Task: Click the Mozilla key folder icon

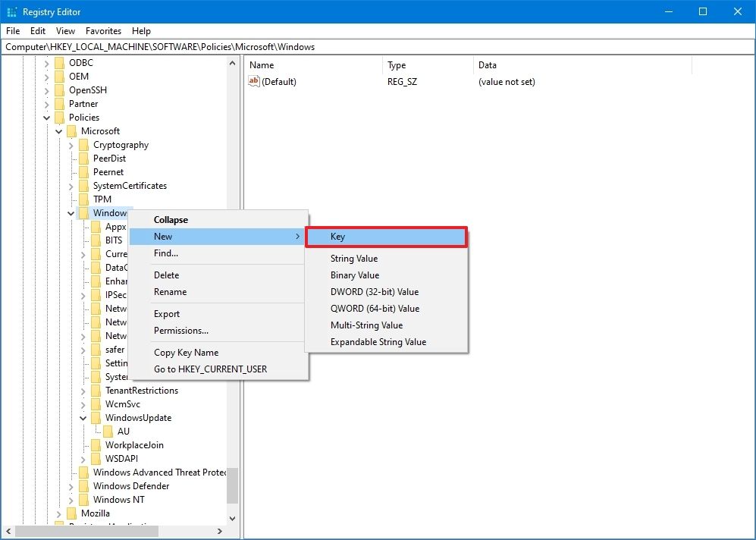Action: (x=71, y=513)
